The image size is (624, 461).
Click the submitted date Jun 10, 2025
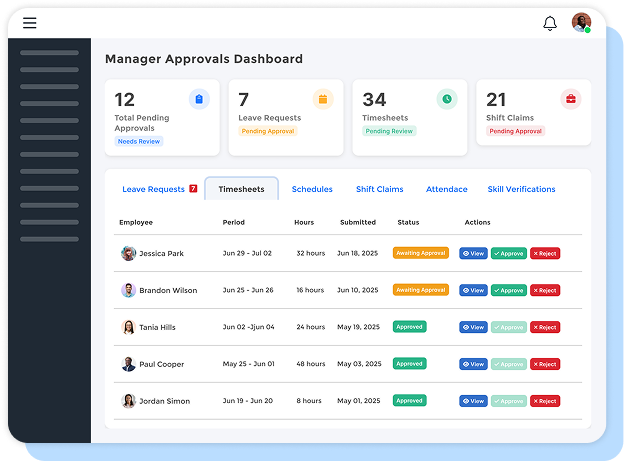click(x=357, y=290)
